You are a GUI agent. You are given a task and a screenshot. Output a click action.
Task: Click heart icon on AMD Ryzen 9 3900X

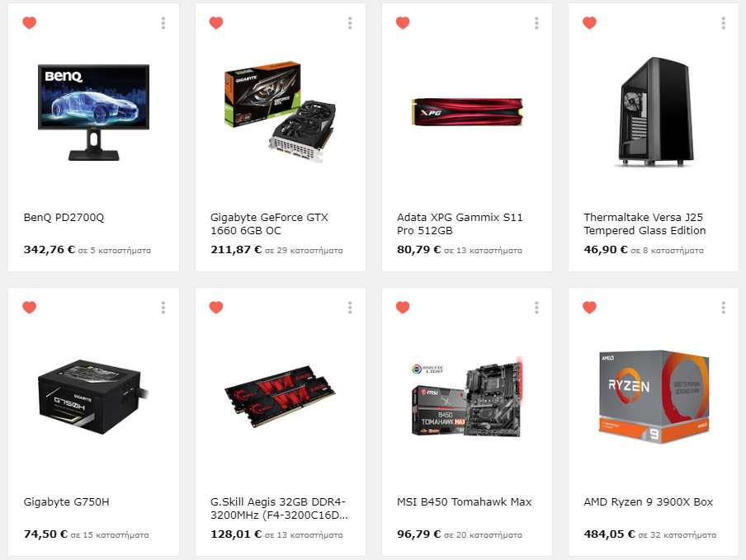coord(589,308)
